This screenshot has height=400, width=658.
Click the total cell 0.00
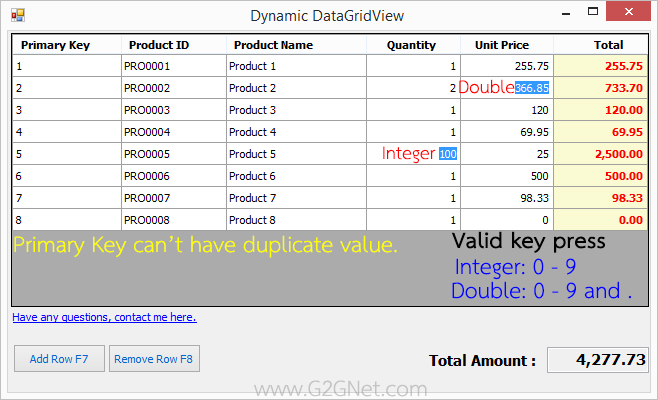[601, 220]
